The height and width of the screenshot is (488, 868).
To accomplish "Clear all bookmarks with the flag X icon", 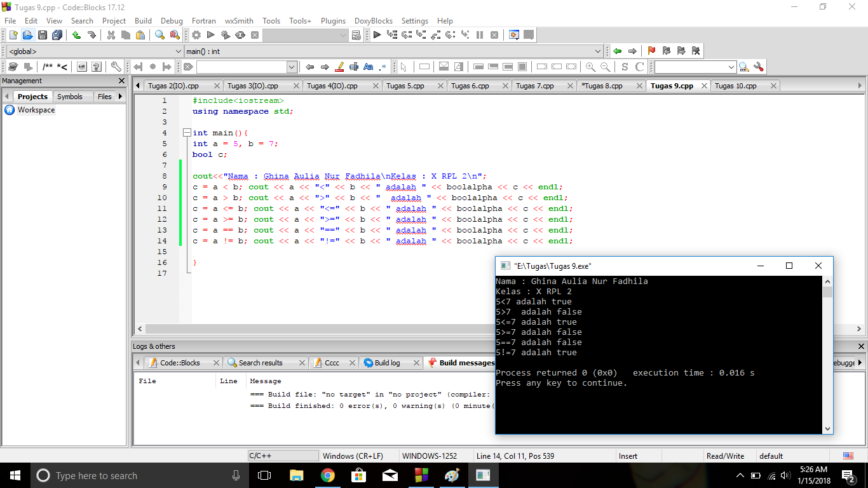I will (696, 51).
